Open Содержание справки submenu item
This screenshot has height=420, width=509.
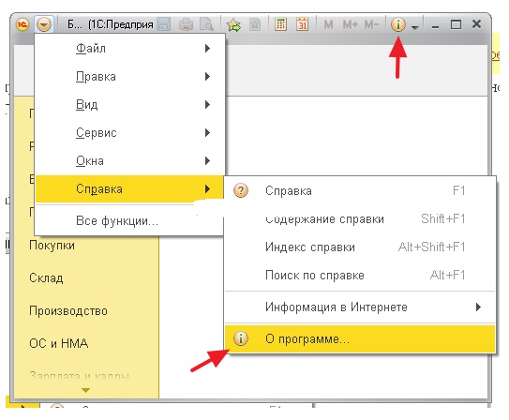(x=360, y=219)
